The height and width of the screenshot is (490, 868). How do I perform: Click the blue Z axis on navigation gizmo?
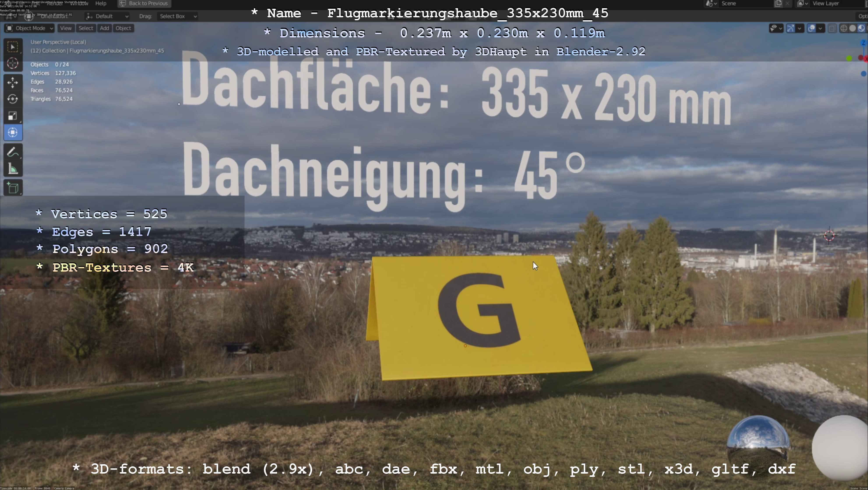pyautogui.click(x=863, y=43)
